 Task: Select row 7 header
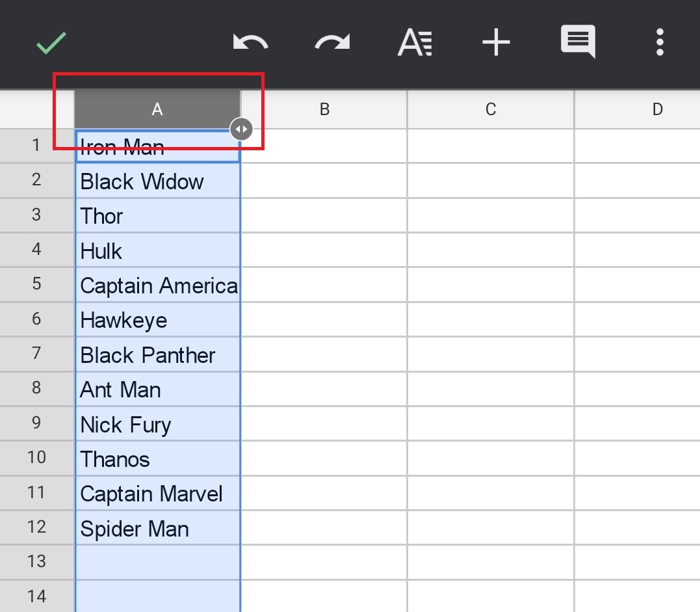pyautogui.click(x=36, y=354)
